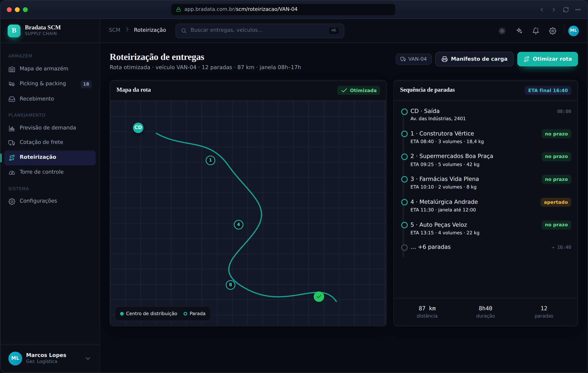Toggle the light theme sun icon
588x373 pixels.
[502, 31]
